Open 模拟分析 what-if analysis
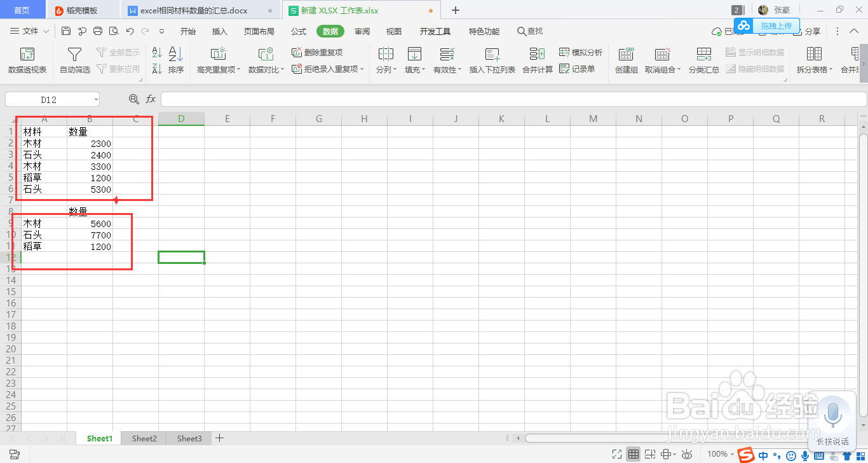The height and width of the screenshot is (463, 868). [581, 53]
